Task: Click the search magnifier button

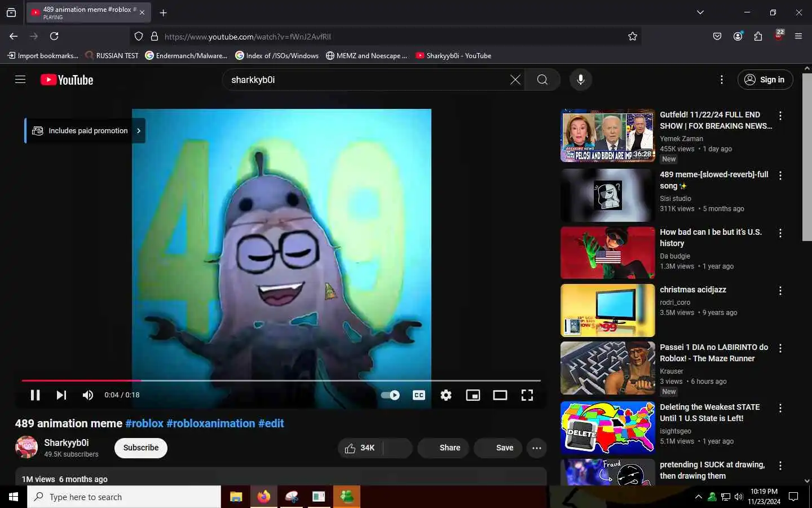Action: pos(542,80)
